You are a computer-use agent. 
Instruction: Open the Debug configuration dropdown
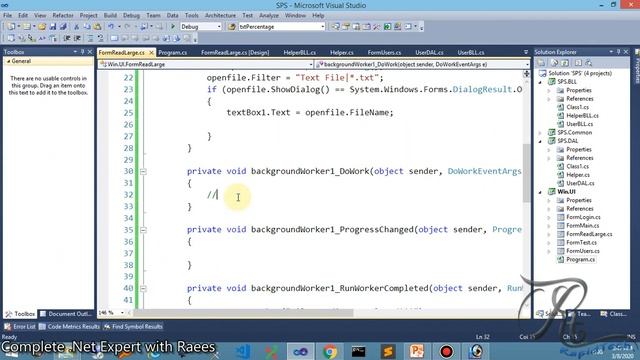click(218, 27)
